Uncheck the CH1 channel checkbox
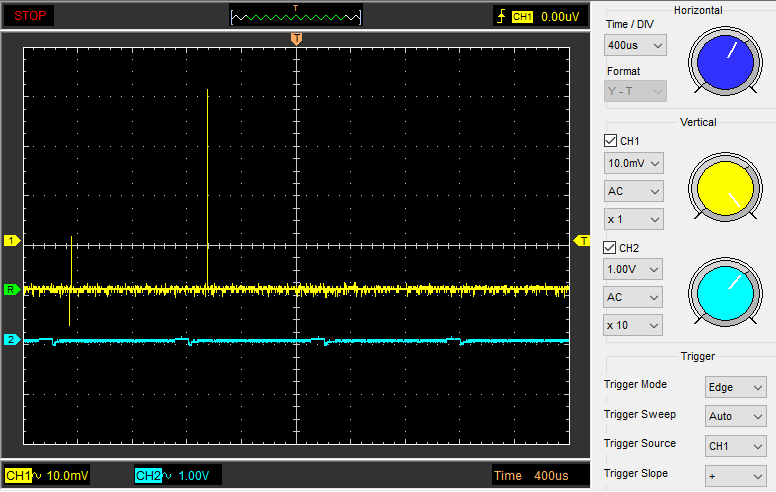 [611, 141]
